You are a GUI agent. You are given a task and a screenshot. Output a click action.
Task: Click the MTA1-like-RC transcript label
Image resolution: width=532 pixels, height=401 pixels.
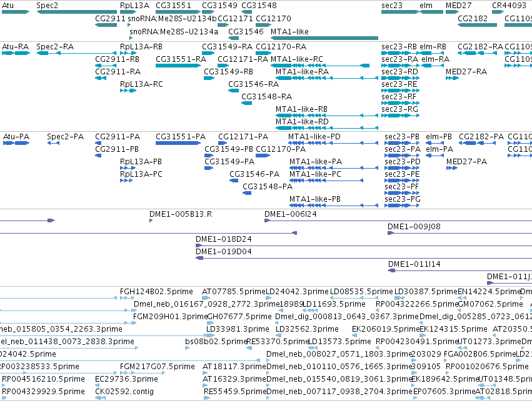click(x=297, y=59)
